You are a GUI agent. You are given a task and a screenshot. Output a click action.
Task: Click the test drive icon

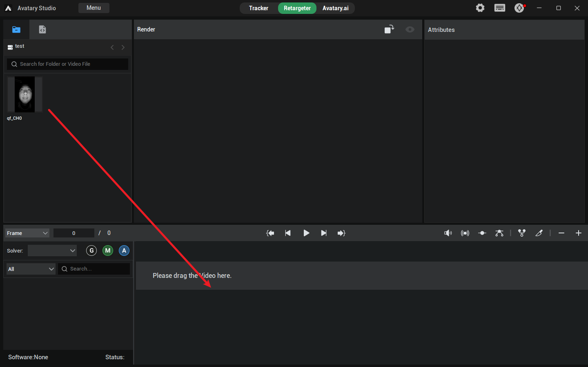click(10, 47)
